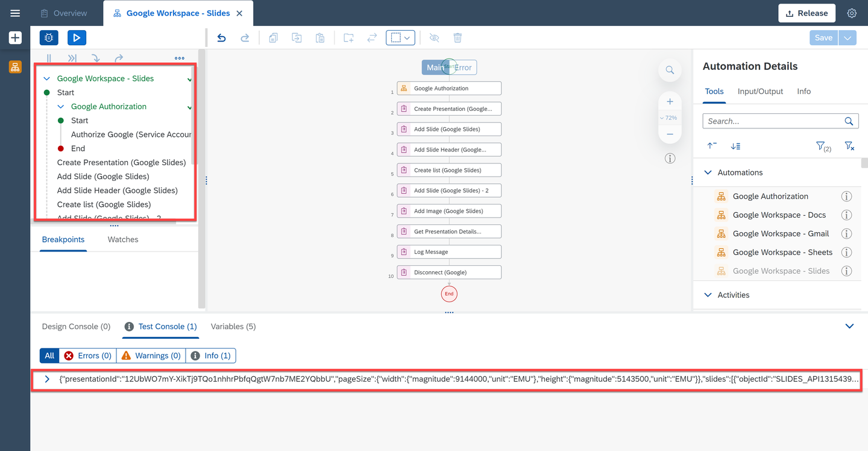
Task: Open the Variables (5) tab
Action: click(233, 326)
